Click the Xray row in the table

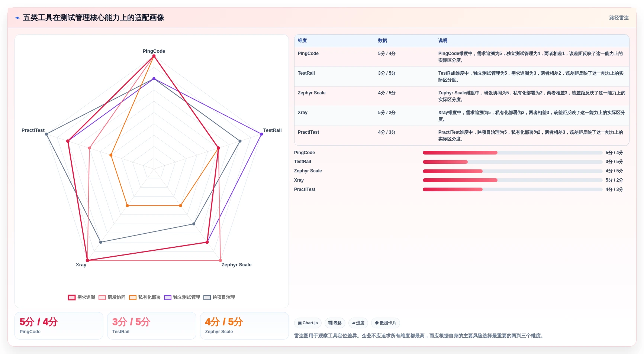(461, 116)
